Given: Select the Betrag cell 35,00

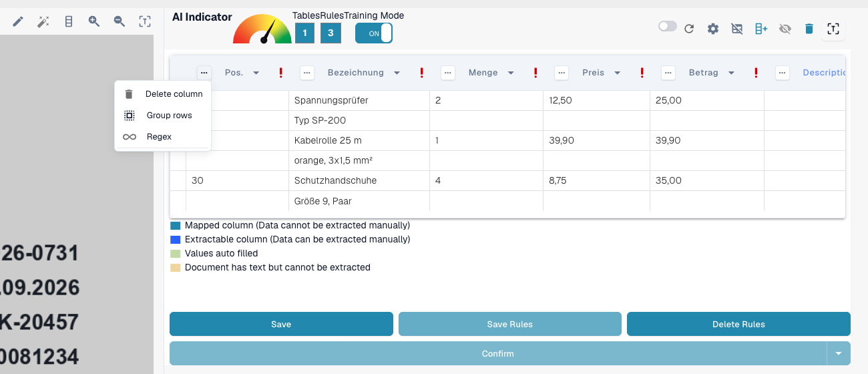Looking at the screenshot, I should (x=707, y=181).
